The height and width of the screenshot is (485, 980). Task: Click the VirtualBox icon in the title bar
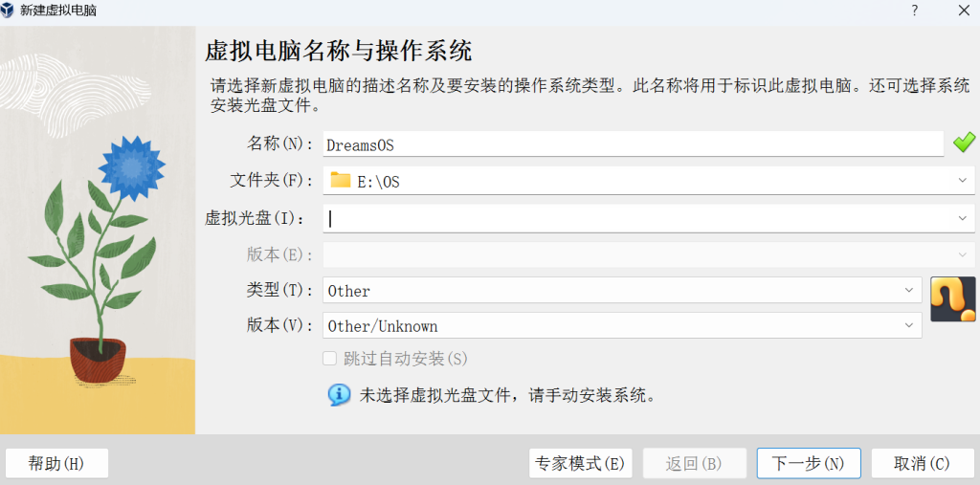tap(10, 11)
